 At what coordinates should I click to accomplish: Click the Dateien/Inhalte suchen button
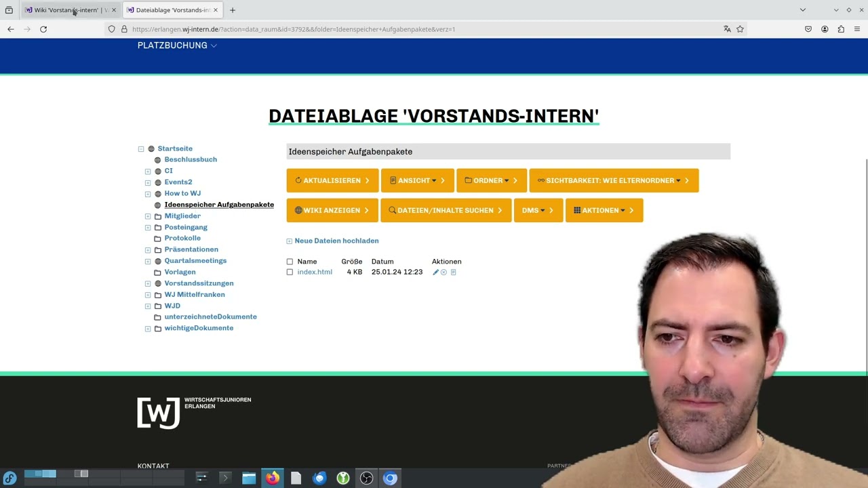pos(446,211)
